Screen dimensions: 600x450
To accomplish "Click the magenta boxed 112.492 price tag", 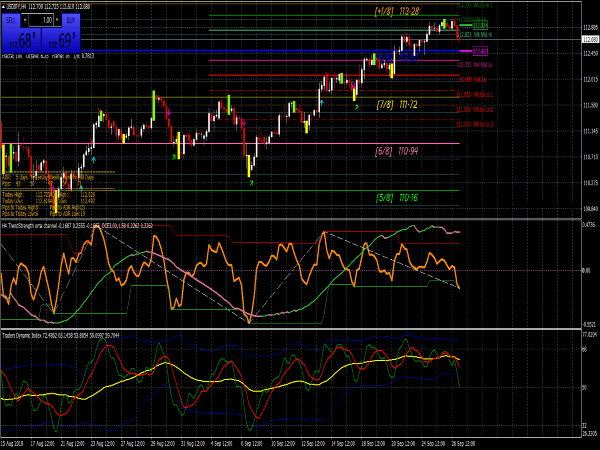I will (480, 51).
